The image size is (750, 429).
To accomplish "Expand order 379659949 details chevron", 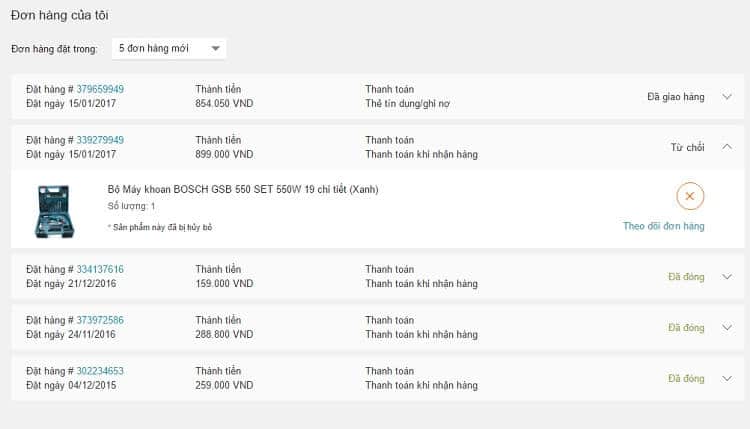I will [x=727, y=97].
